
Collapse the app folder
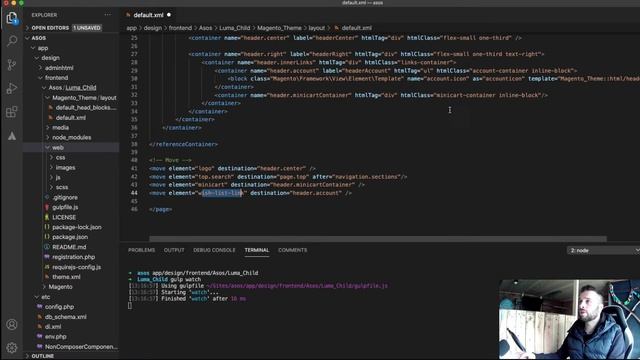33,48
